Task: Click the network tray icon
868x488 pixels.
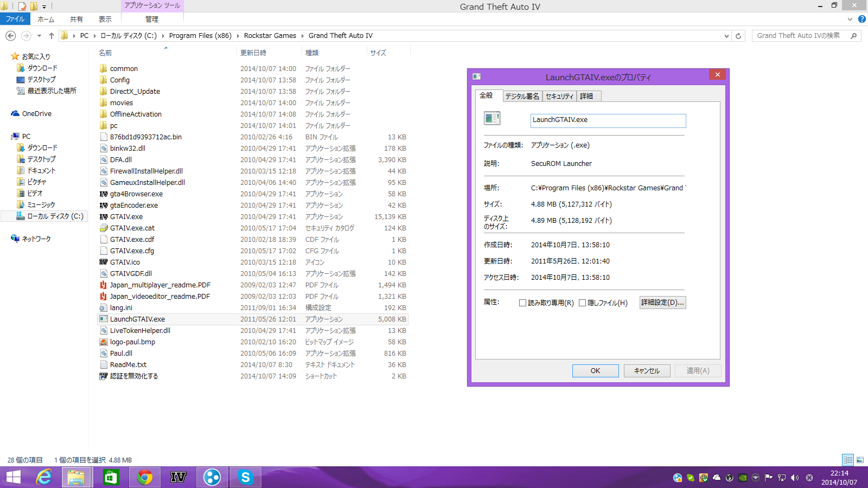Action: click(x=782, y=478)
